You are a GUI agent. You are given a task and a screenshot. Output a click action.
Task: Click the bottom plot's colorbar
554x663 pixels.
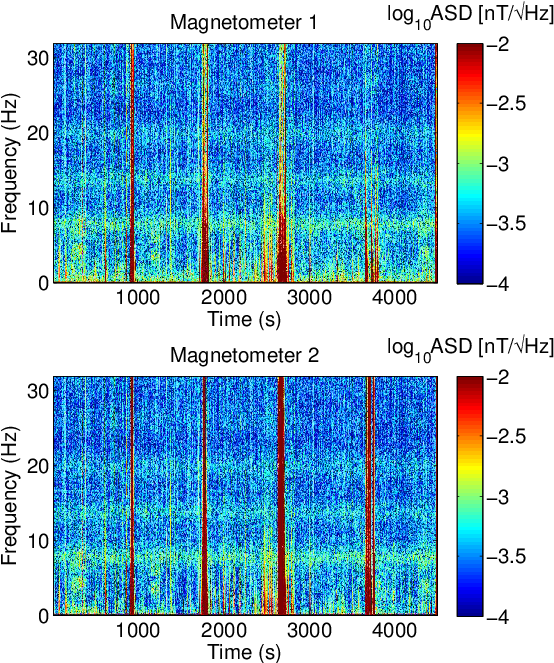pos(469,496)
